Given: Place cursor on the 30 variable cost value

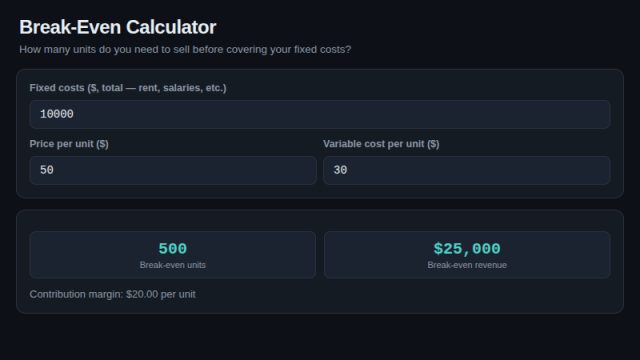Looking at the screenshot, I should pos(340,170).
